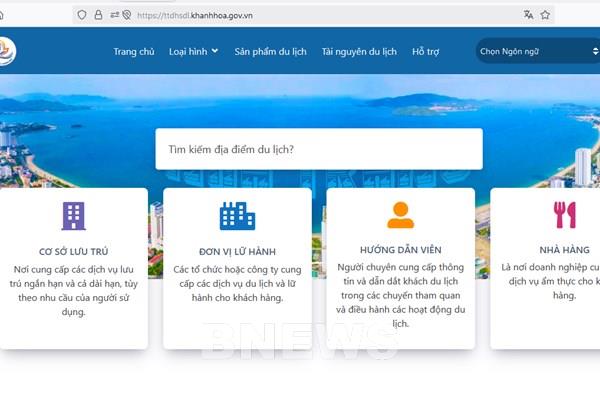Open NHÀ HÀNG heading
600x401 pixels.
tap(564, 249)
